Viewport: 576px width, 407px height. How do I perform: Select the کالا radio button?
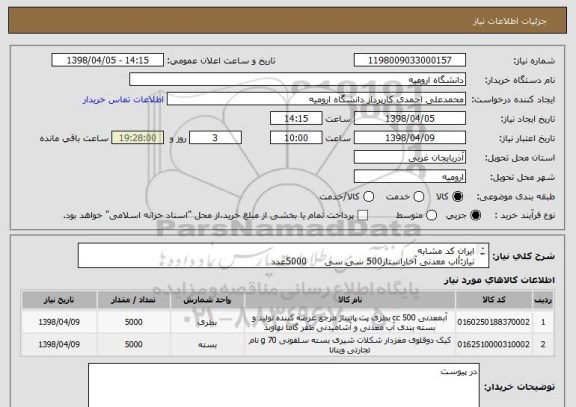click(457, 197)
